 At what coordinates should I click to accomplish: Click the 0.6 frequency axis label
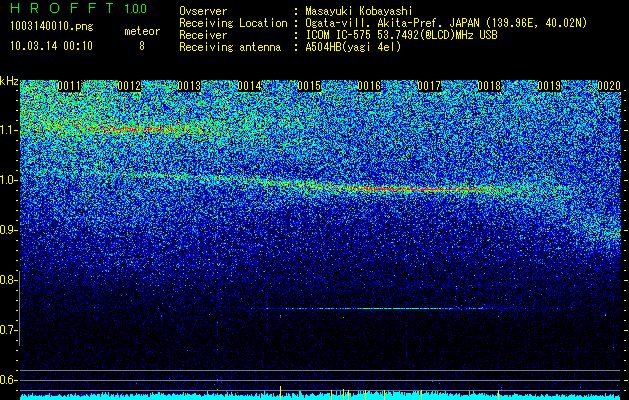click(x=8, y=380)
